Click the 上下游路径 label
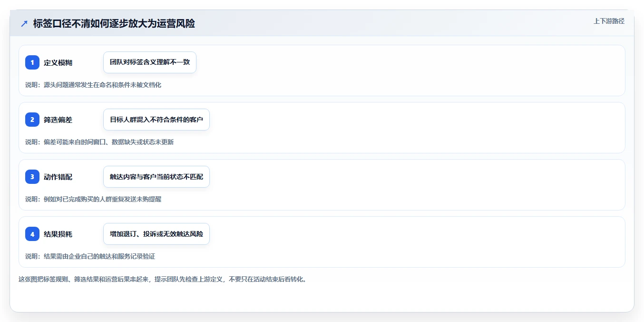Screen dimensions: 644x322 [609, 21]
